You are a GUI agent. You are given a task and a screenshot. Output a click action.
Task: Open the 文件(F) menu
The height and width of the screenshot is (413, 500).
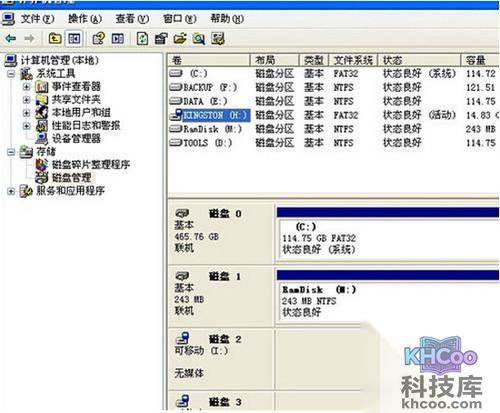(x=37, y=19)
